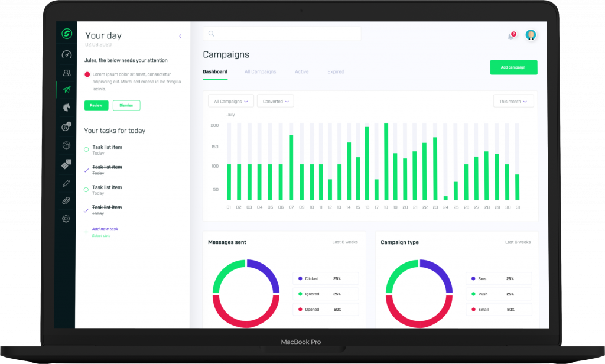
Task: Open the Converted dropdown
Action: (x=276, y=102)
